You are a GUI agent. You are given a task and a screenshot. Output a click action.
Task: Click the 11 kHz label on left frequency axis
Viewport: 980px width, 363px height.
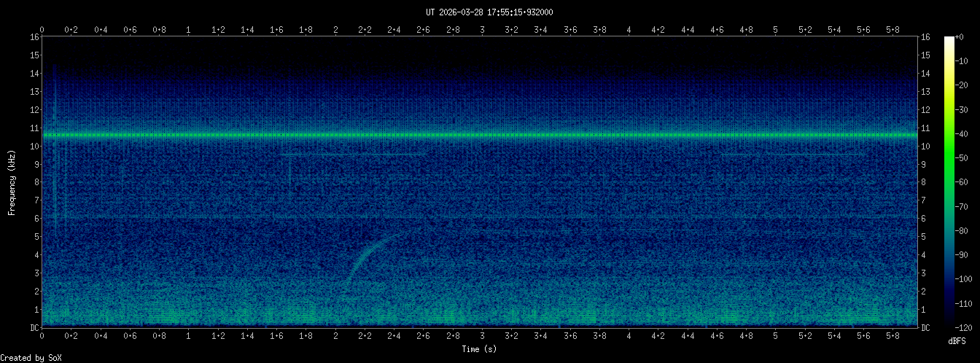click(34, 128)
